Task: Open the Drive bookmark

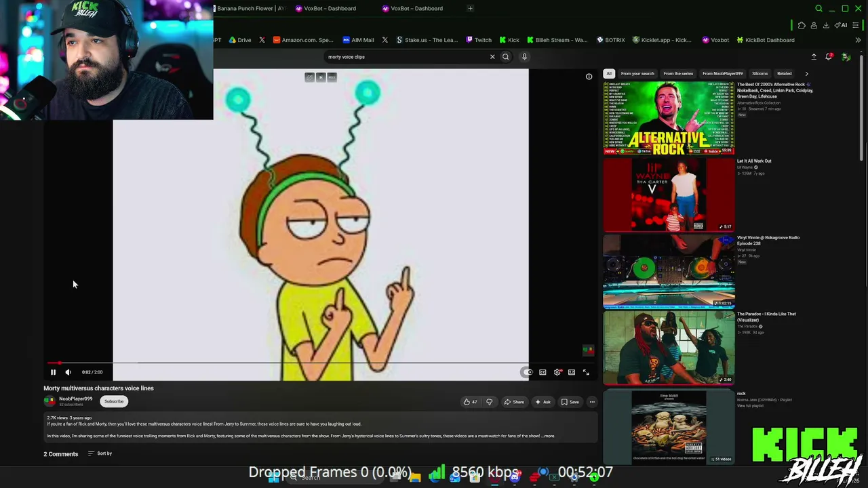Action: [240, 40]
